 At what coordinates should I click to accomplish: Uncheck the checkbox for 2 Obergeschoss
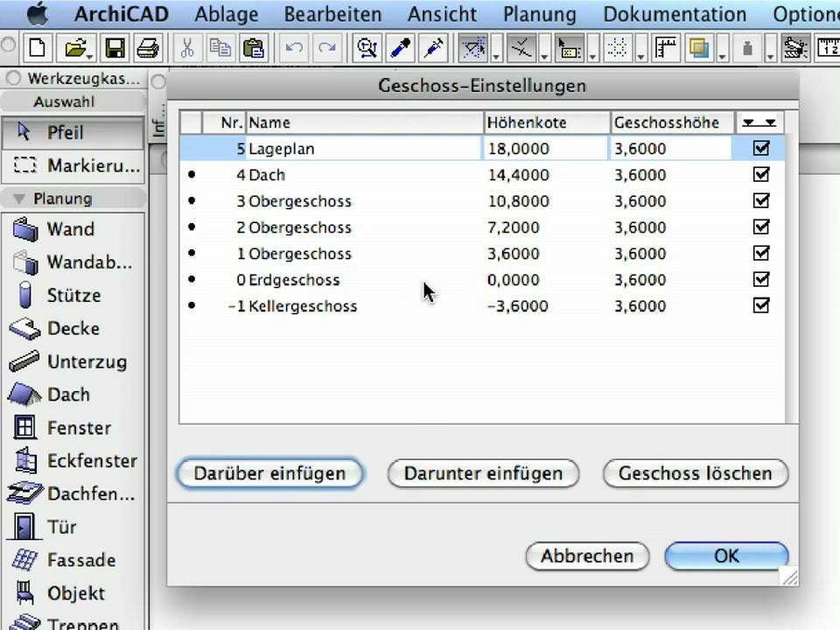pos(761,227)
